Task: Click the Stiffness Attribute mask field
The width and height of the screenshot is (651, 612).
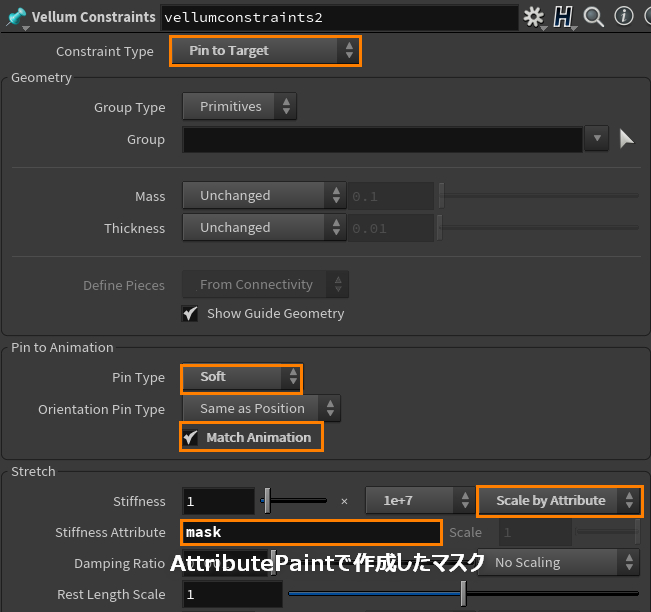Action: coord(311,532)
